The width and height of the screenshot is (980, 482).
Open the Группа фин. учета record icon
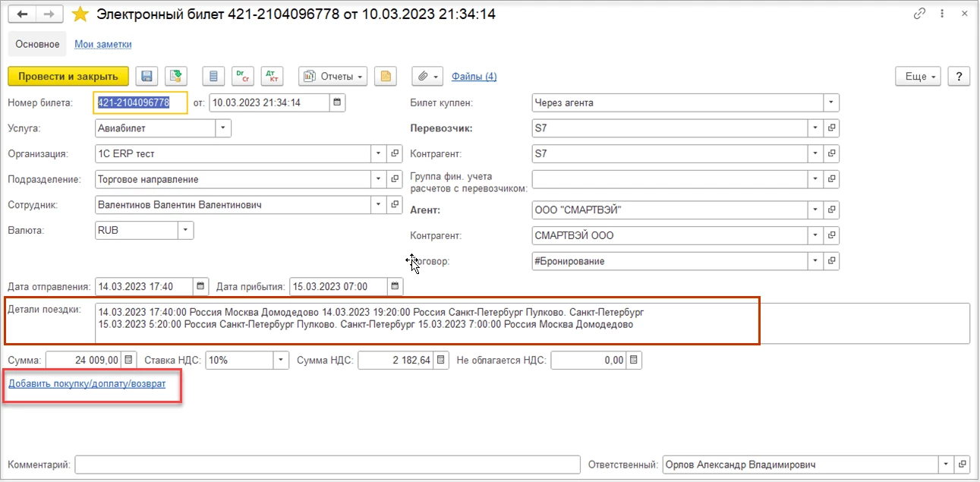point(832,179)
